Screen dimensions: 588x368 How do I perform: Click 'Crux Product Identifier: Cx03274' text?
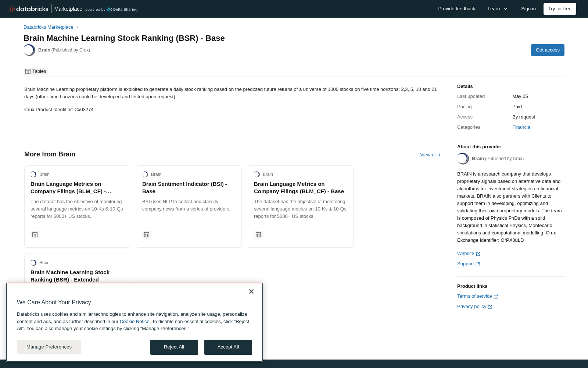tap(59, 110)
